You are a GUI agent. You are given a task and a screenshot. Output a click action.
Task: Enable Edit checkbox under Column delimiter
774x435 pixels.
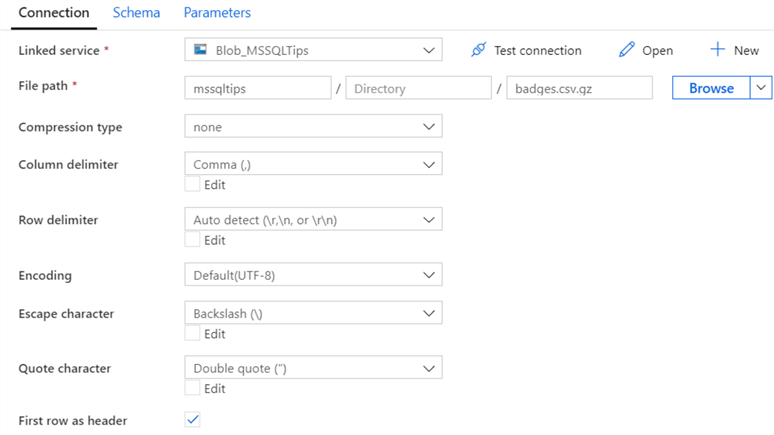193,184
